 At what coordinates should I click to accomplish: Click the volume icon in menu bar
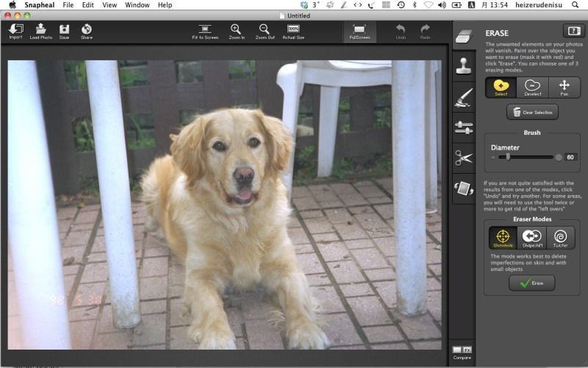coord(442,5)
